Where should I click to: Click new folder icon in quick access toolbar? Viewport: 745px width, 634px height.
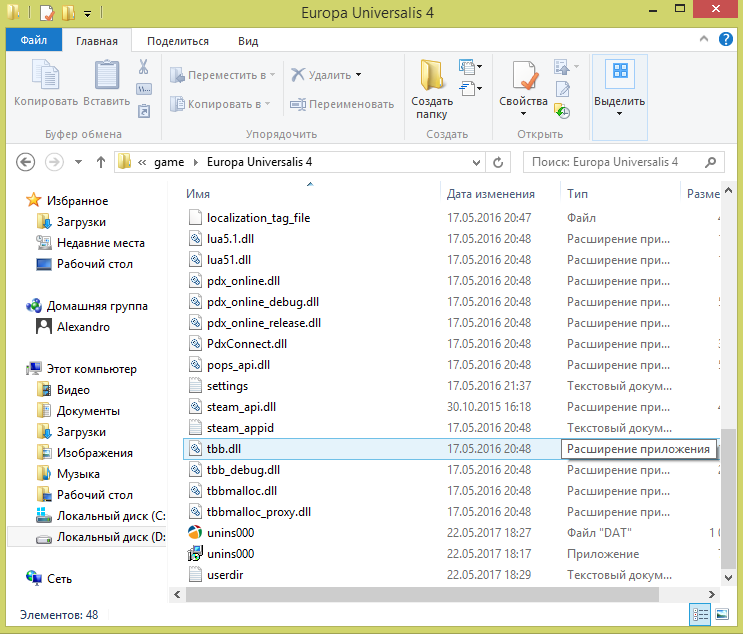(x=68, y=12)
